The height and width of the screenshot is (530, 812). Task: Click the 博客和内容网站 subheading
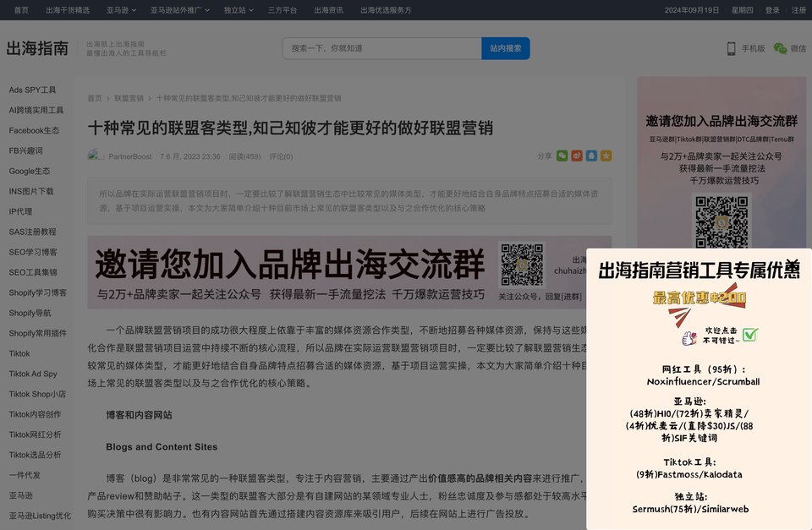coord(139,414)
